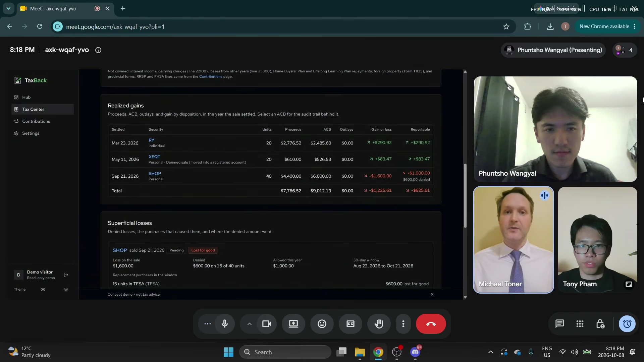The height and width of the screenshot is (362, 644).
Task: Leave the call with red button
Action: point(431,324)
